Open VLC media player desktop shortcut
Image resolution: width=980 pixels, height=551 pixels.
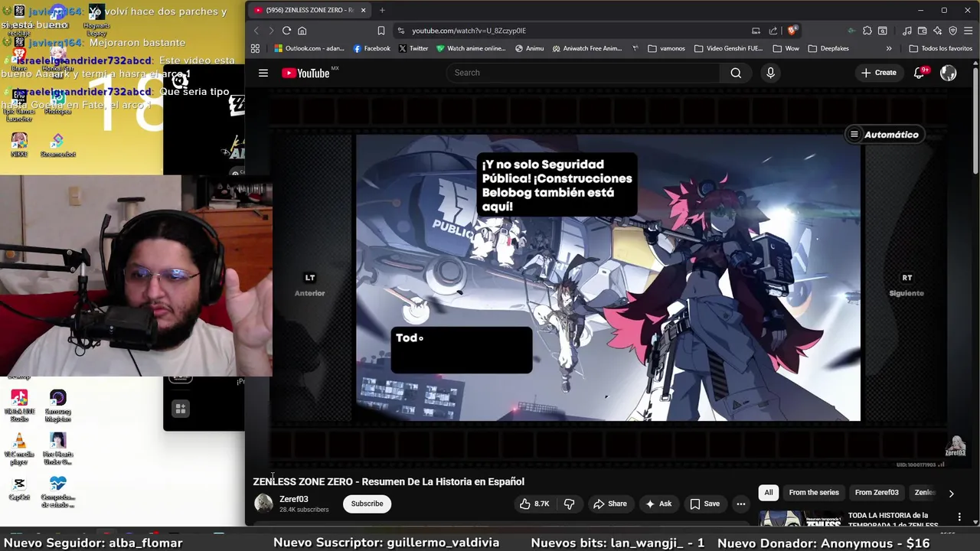(x=19, y=449)
